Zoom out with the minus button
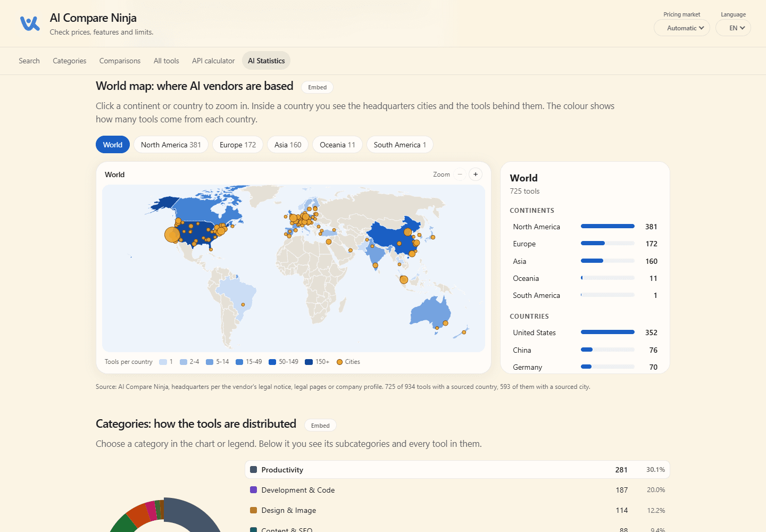This screenshot has width=766, height=532. pos(460,174)
